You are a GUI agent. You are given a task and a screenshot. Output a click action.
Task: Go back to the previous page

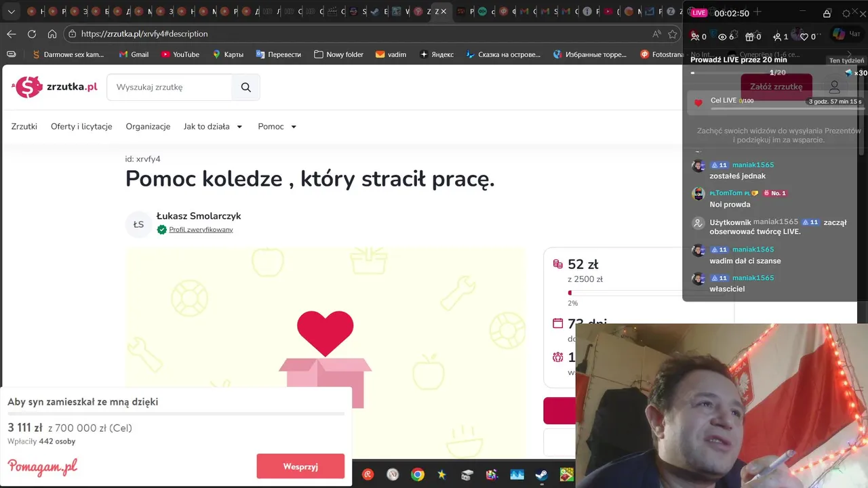[x=12, y=34]
